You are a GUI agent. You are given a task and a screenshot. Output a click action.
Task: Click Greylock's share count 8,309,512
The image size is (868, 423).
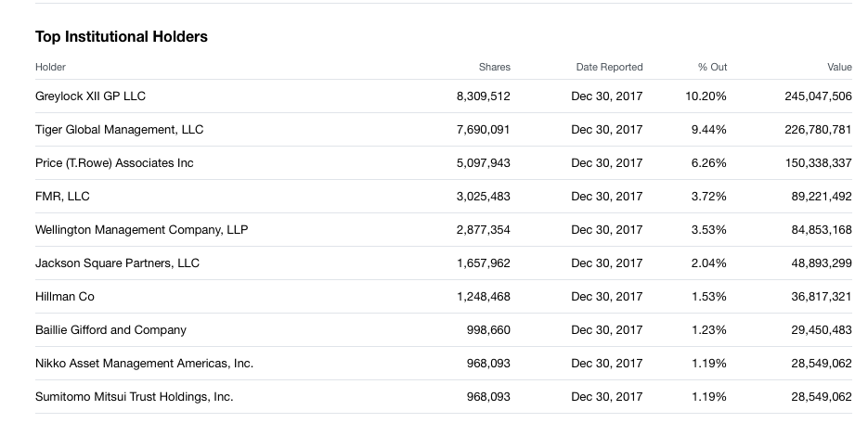coord(484,96)
